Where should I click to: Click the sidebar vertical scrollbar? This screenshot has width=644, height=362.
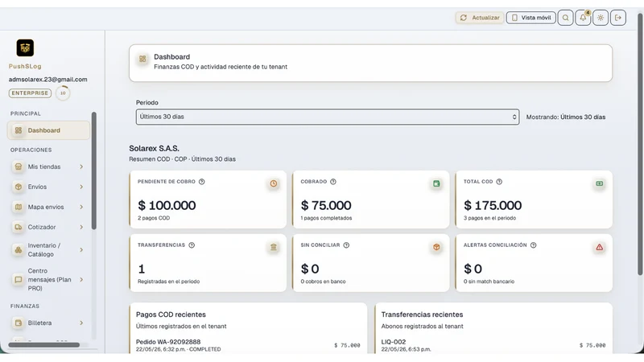point(94,171)
